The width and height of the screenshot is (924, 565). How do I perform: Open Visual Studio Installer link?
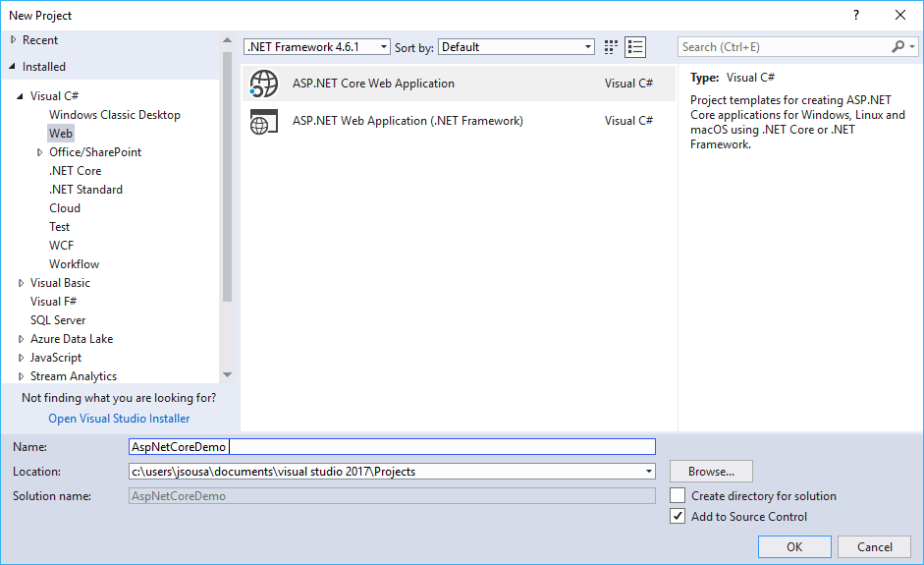click(119, 419)
